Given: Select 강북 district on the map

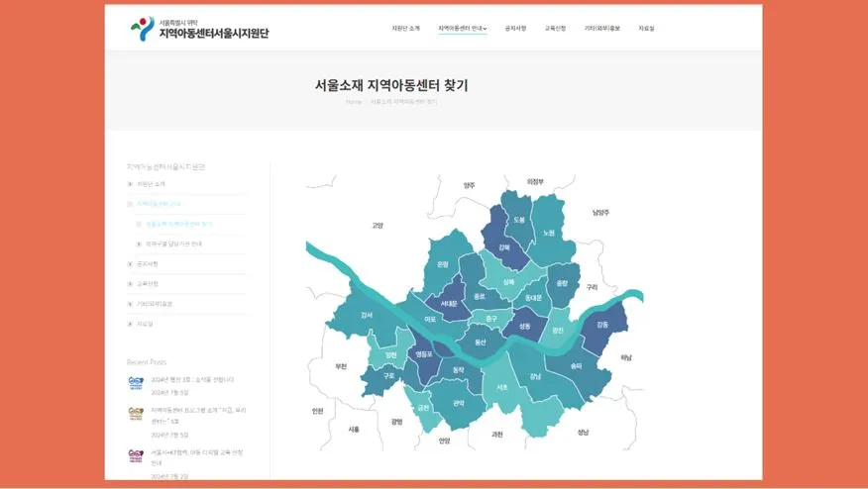Looking at the screenshot, I should point(503,247).
